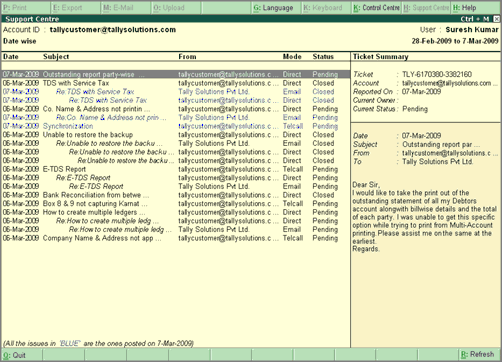Select the Direct reply Re:E-TDS Report
502x362 pixels.
coord(176,178)
